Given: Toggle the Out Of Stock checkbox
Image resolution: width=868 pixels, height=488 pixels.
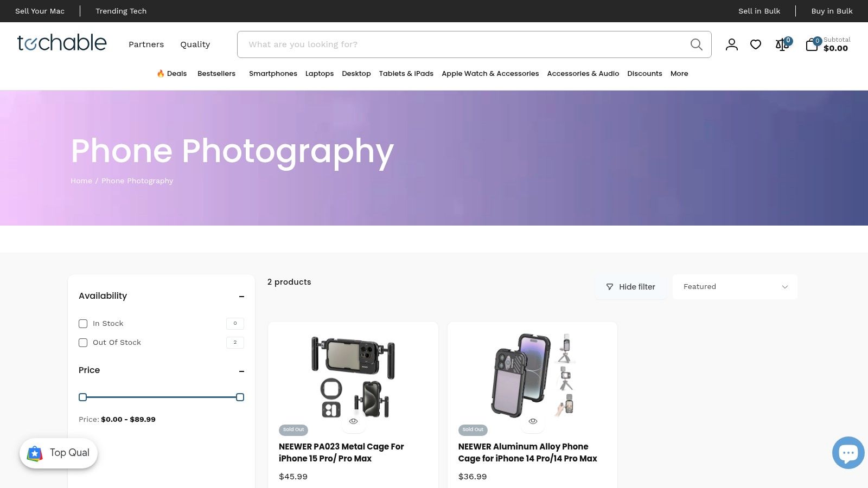Looking at the screenshot, I should [x=83, y=343].
